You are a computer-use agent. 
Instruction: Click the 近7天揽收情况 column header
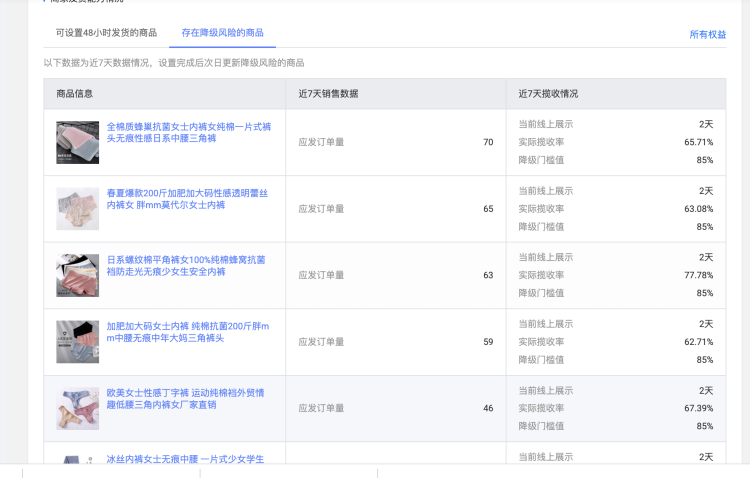548,94
